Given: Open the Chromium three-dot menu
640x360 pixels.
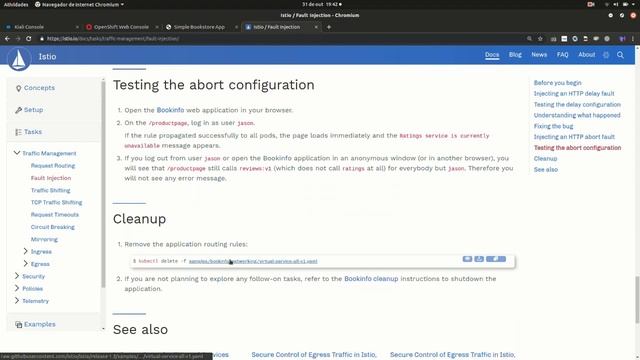Looking at the screenshot, I should pyautogui.click(x=633, y=38).
